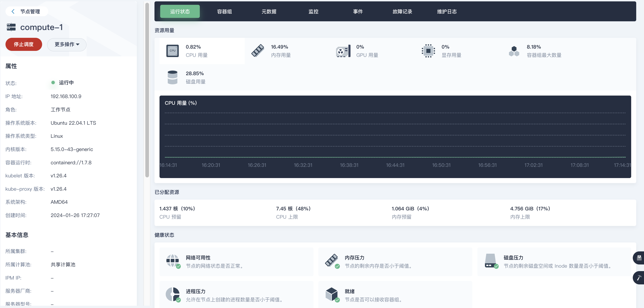Click the 16:44:31 chart time label
Viewport: 644px width, 308px height.
click(395, 165)
